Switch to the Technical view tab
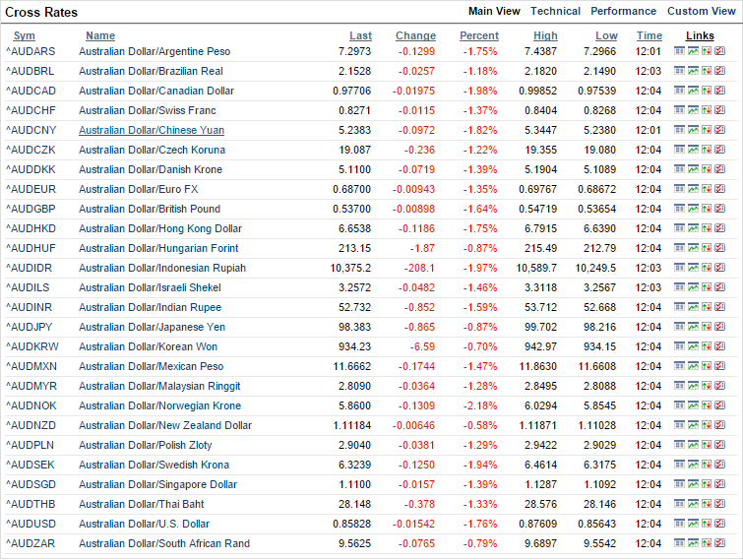The height and width of the screenshot is (560, 743). [x=555, y=12]
